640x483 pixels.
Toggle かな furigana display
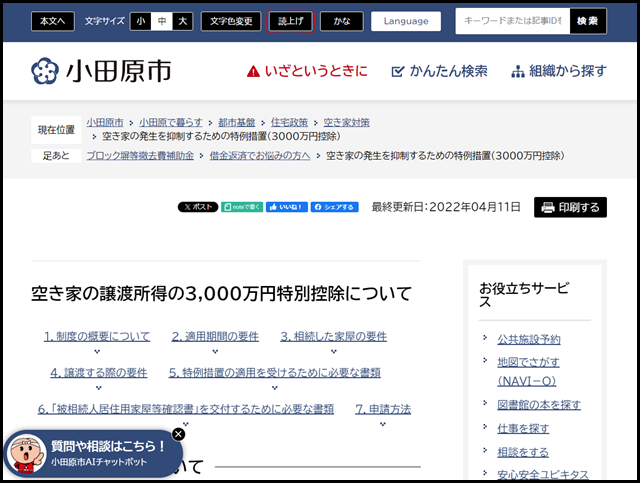pos(342,21)
